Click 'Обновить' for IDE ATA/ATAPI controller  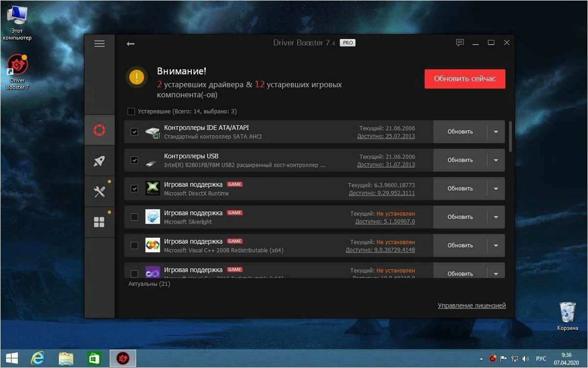pos(460,132)
